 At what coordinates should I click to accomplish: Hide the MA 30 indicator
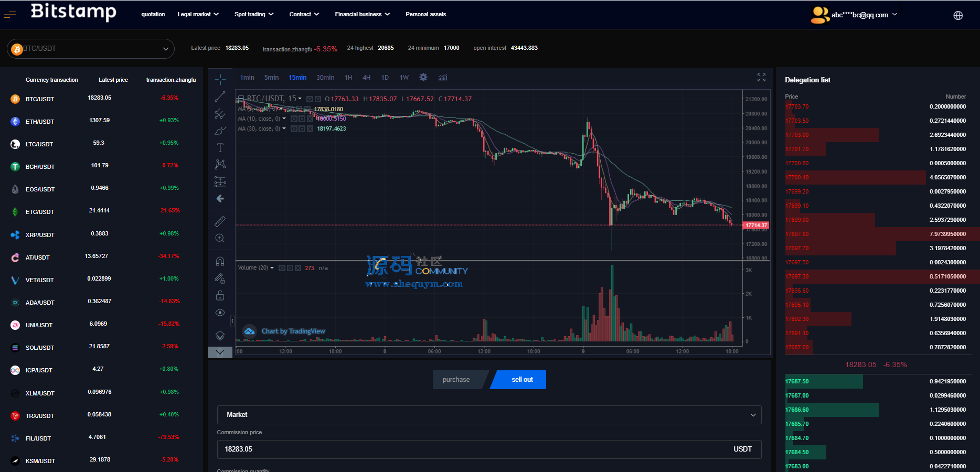coord(294,128)
